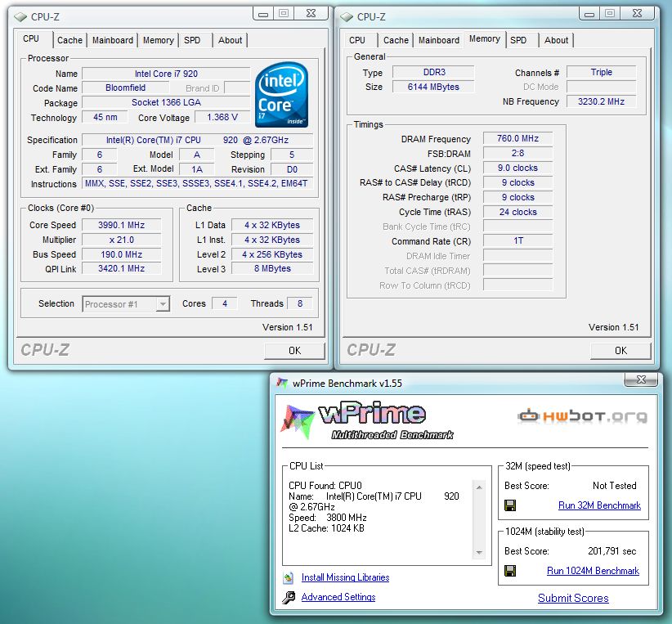Image resolution: width=672 pixels, height=624 pixels.
Task: Click the Technology value 45 nm
Action: point(105,117)
